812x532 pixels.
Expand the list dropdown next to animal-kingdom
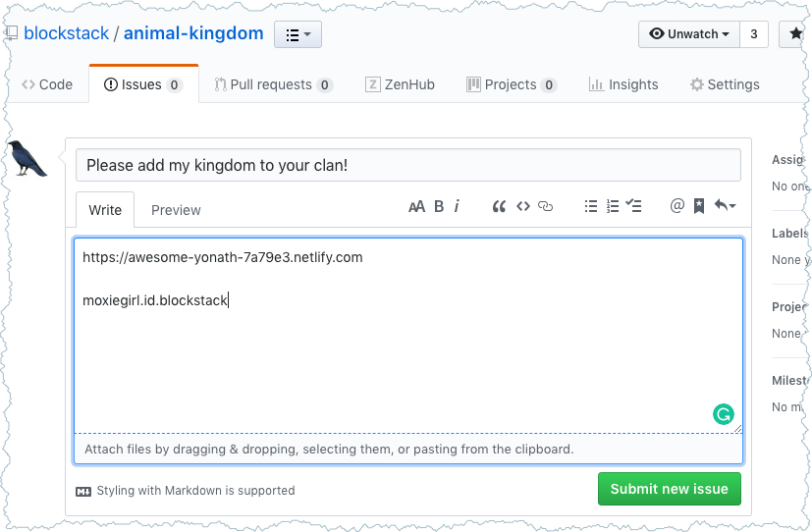pyautogui.click(x=298, y=34)
